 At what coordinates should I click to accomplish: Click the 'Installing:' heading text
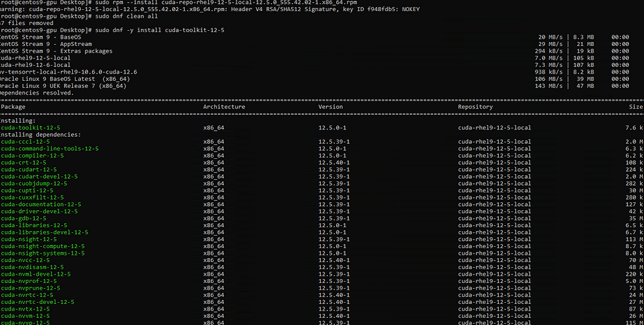point(18,121)
